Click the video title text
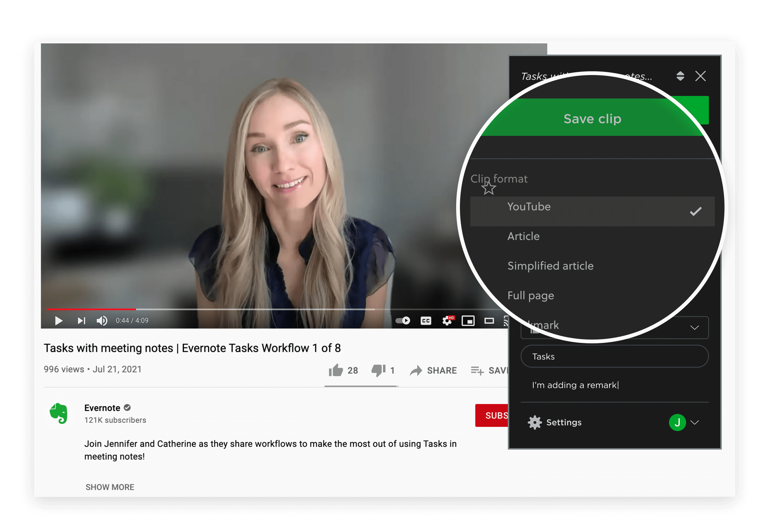This screenshot has height=532, width=764. (x=192, y=348)
